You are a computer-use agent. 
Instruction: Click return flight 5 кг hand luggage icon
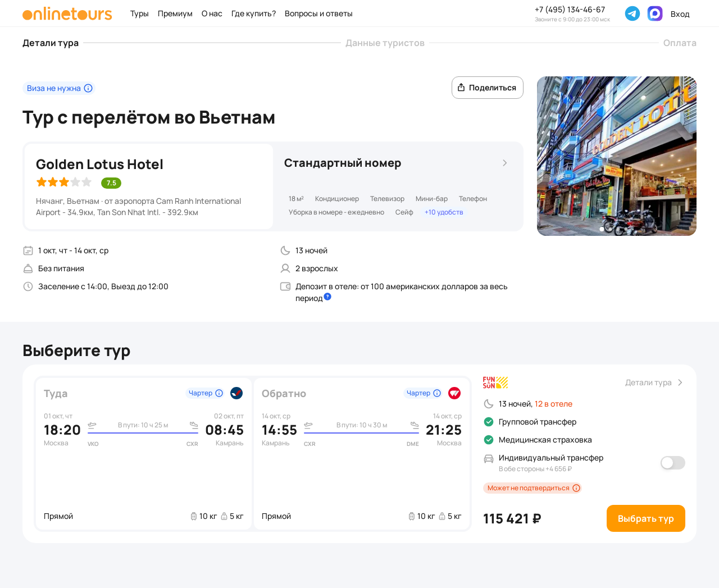pos(442,516)
